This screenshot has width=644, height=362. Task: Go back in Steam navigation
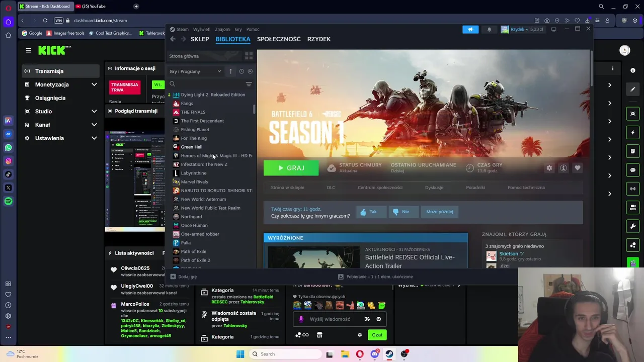173,39
